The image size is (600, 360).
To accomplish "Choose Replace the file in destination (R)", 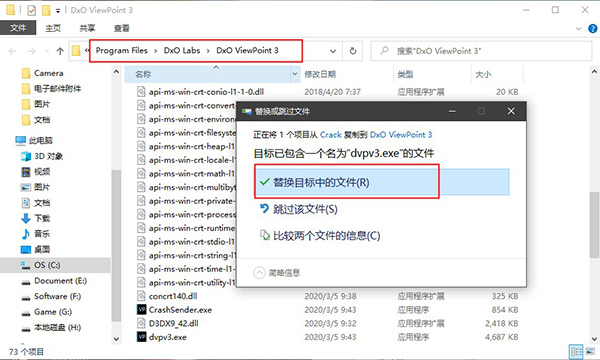I will click(x=382, y=182).
